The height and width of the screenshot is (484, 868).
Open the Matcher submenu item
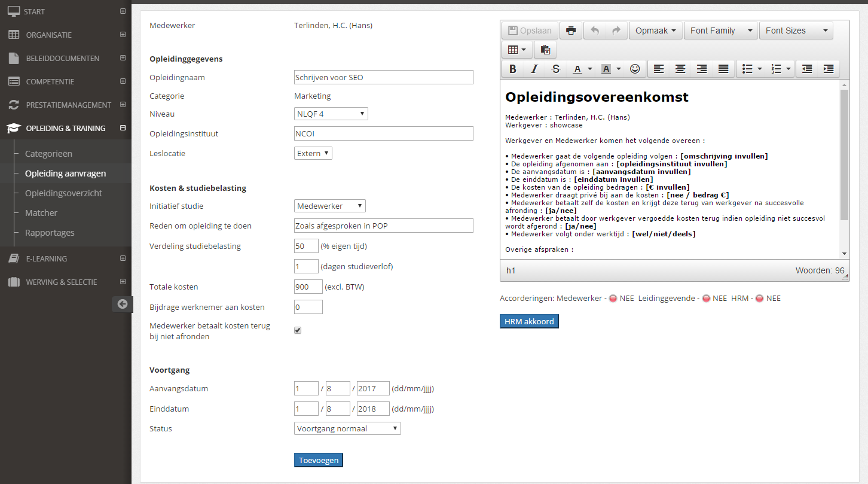click(41, 213)
